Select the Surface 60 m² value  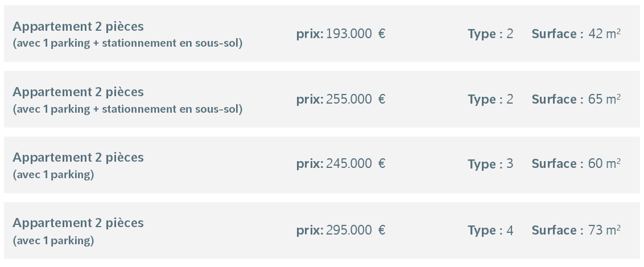pyautogui.click(x=604, y=164)
